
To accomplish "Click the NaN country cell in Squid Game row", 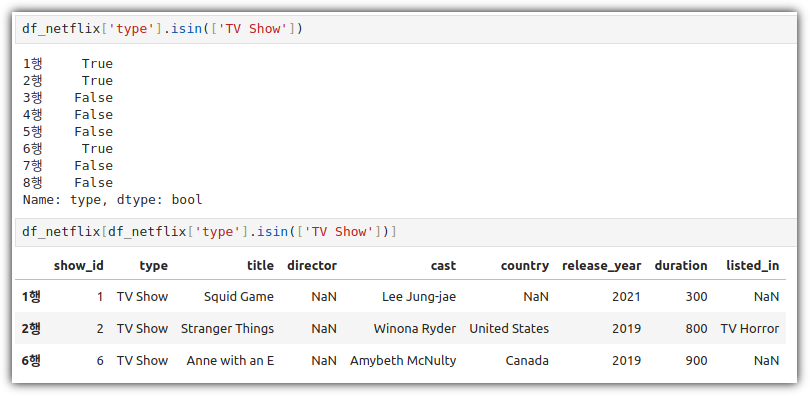I will pos(536,297).
